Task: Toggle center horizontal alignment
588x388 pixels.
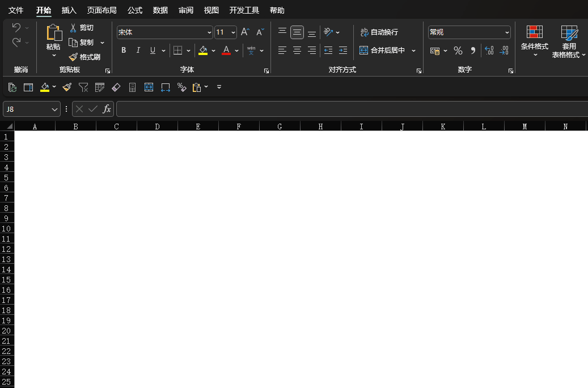Action: pyautogui.click(x=297, y=50)
